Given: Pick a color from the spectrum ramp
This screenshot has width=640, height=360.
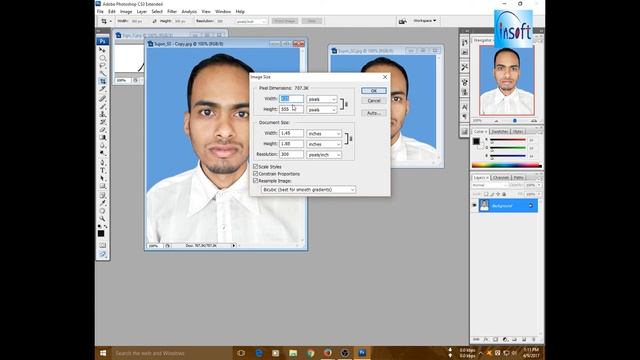Looking at the screenshot, I should point(507,165).
